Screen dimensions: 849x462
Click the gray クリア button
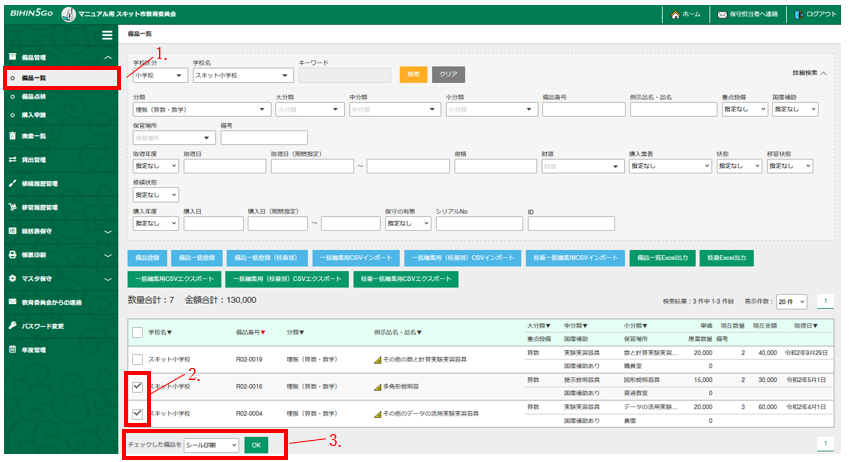click(449, 74)
